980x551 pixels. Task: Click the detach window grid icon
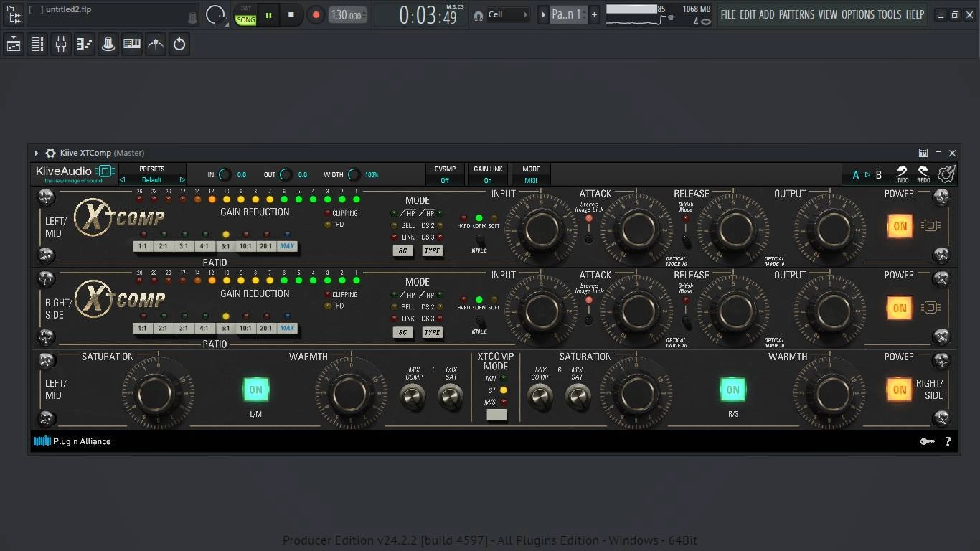tap(923, 153)
